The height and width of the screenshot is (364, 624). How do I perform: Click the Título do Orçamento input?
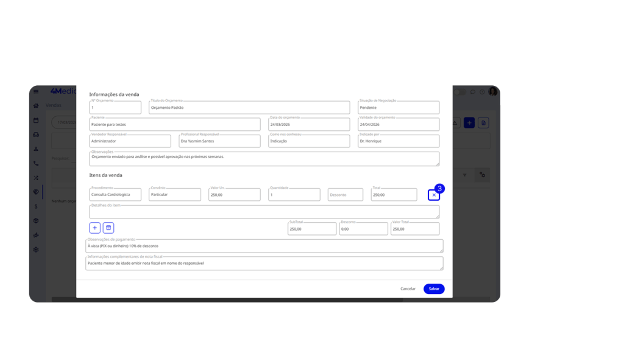point(249,108)
